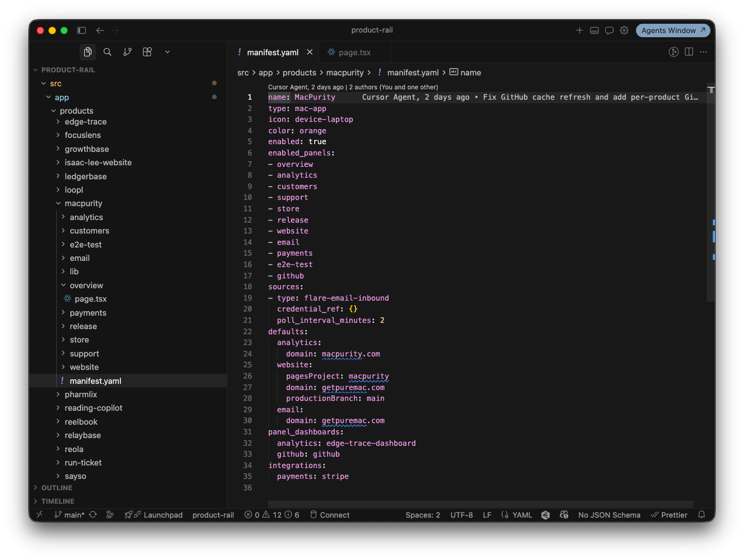
Task: Change indentation Spaces: 2
Action: 423,515
